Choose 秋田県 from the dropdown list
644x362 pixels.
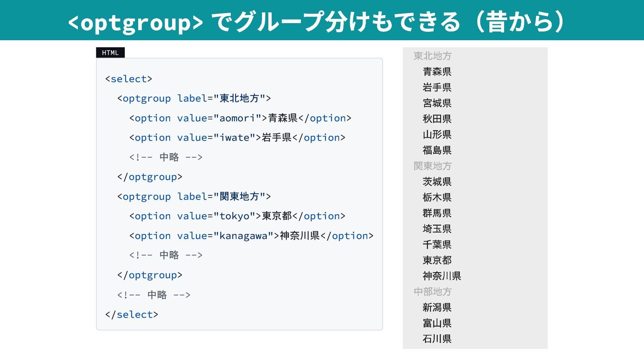(x=437, y=119)
